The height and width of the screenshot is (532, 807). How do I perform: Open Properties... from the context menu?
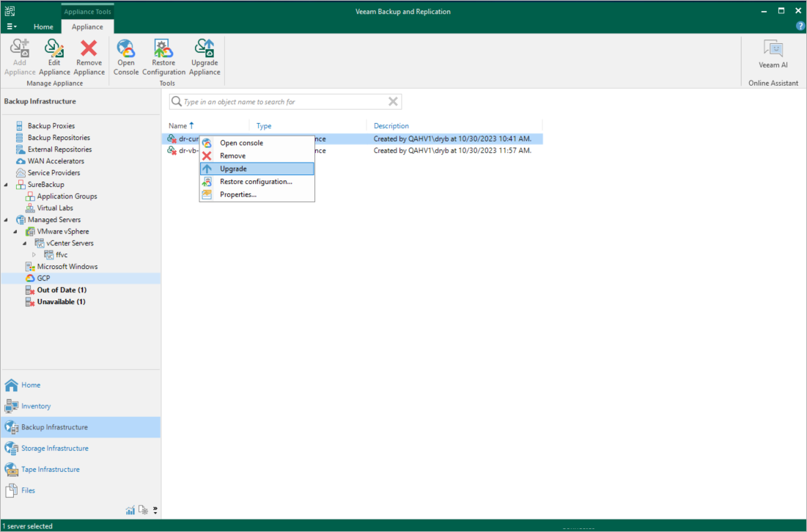(x=257, y=194)
